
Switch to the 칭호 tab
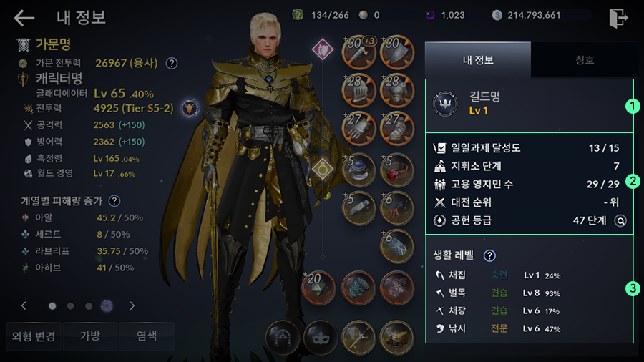tap(585, 60)
